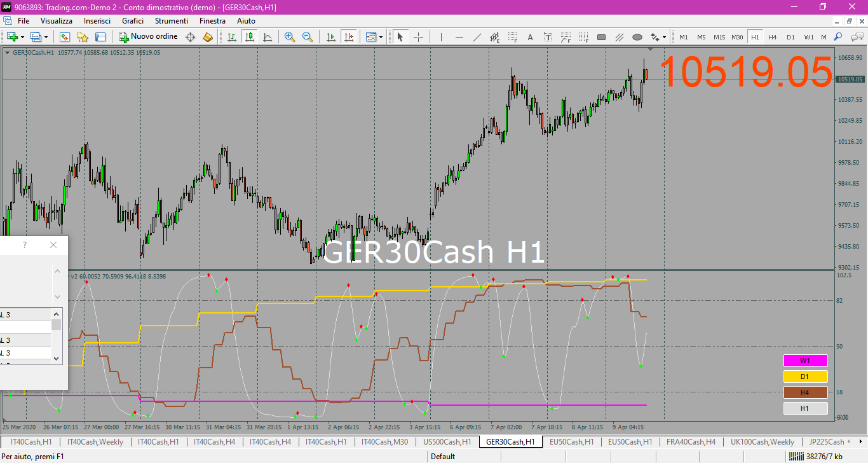The image size is (868, 463).
Task: Click the Default profile in status bar
Action: [x=443, y=457]
